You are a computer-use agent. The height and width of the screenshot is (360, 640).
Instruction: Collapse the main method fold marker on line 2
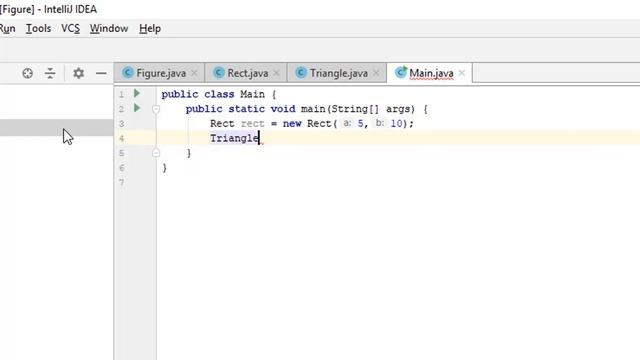coord(156,109)
